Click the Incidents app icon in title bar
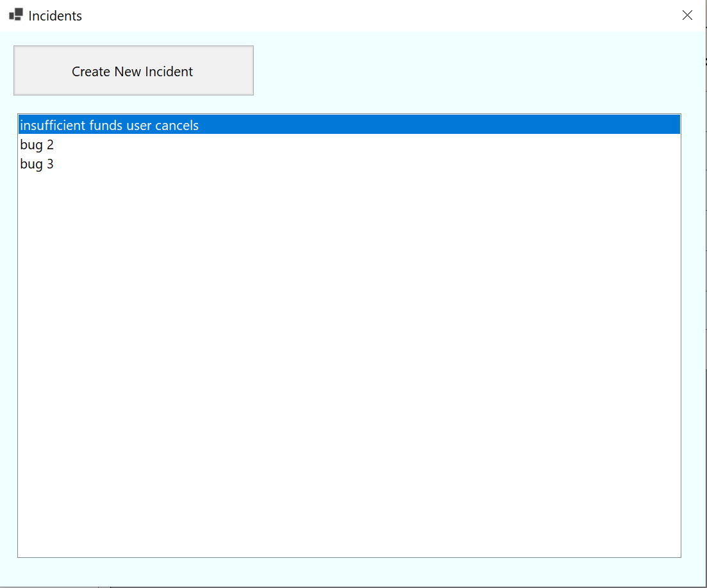Screen dimensions: 707x588 pyautogui.click(x=16, y=15)
